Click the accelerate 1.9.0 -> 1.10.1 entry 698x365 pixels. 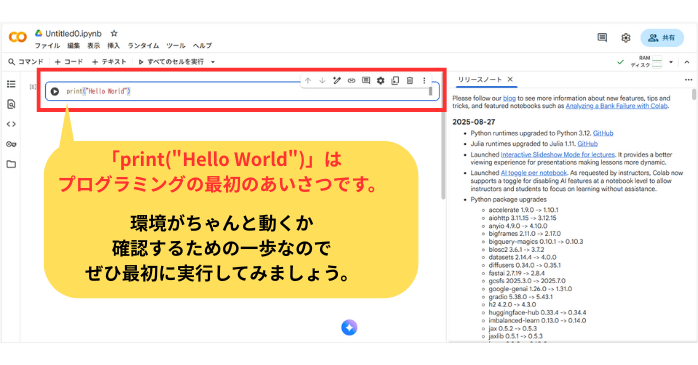coord(524,210)
